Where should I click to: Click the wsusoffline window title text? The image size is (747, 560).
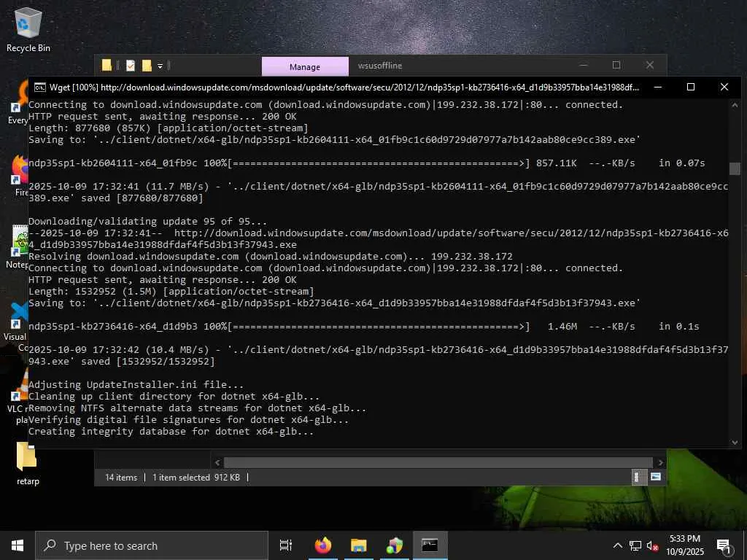pyautogui.click(x=379, y=66)
